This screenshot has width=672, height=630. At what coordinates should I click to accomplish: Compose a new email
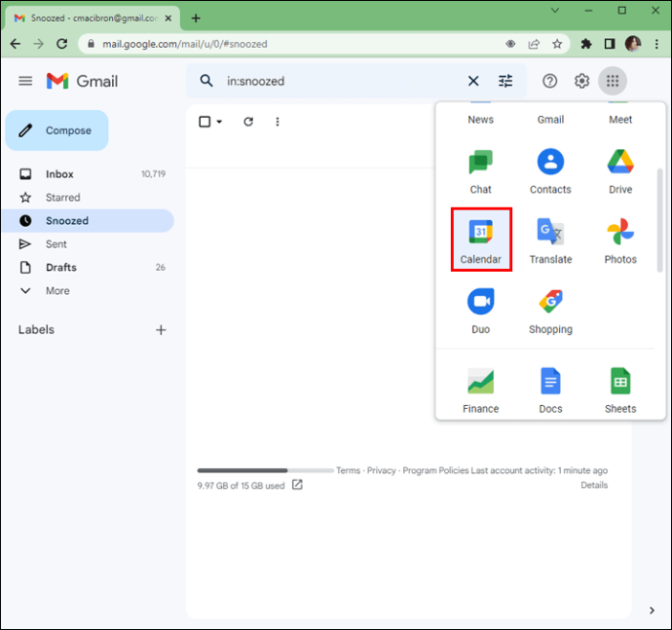click(57, 130)
